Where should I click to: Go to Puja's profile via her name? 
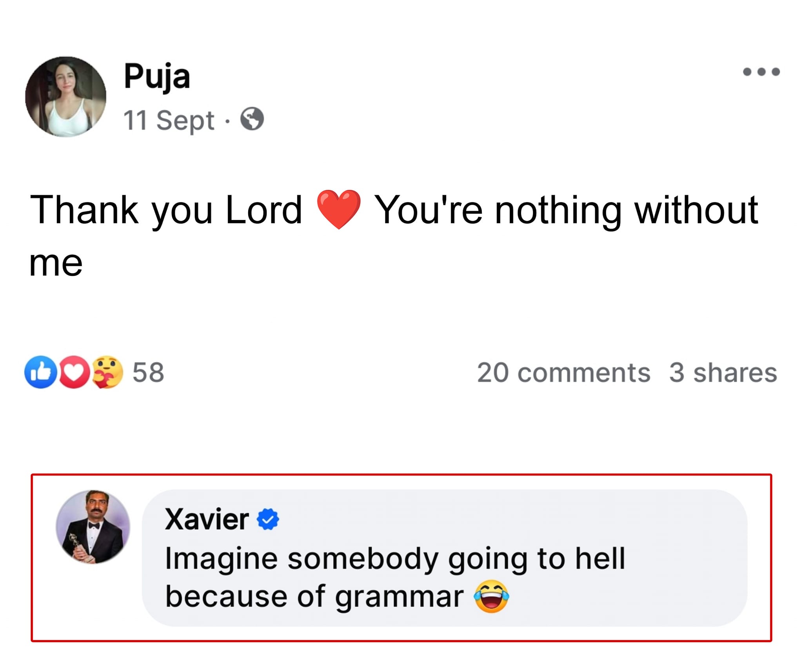point(157,76)
